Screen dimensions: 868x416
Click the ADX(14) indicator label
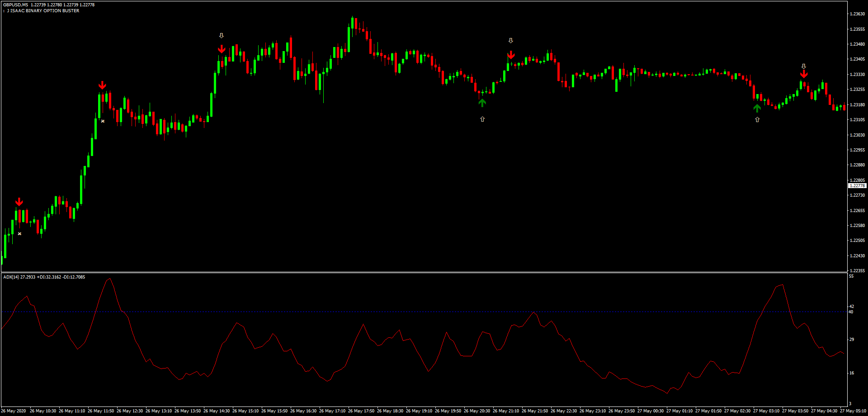11,277
